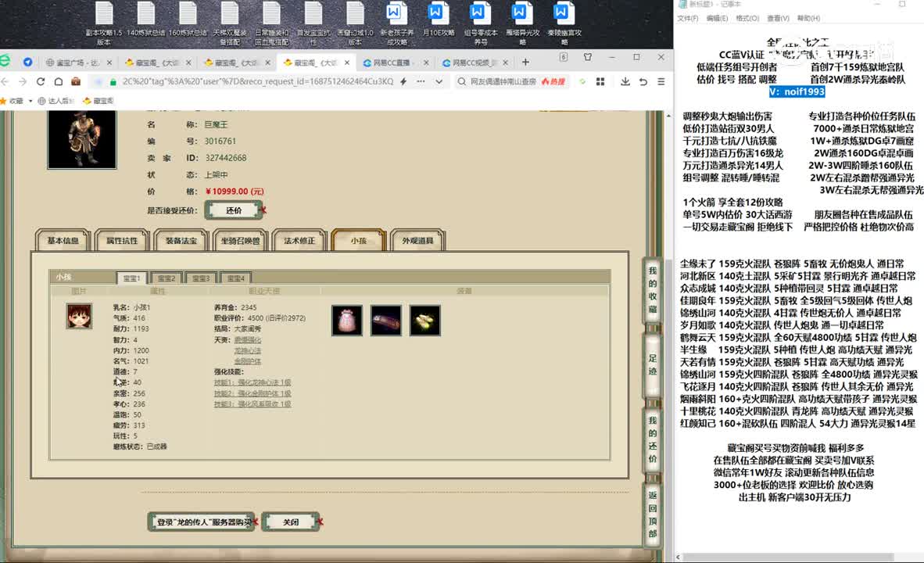Click the pink dress equipment thumbnail
924x563 pixels.
pyautogui.click(x=347, y=321)
